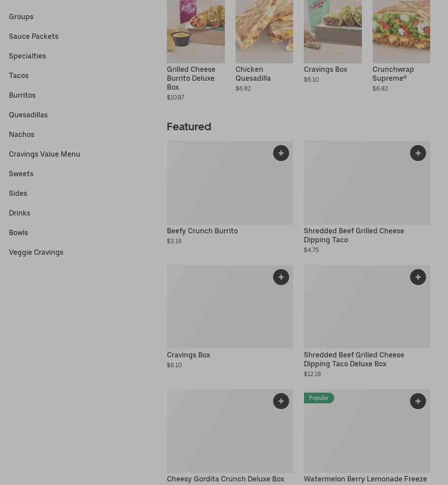This screenshot has width=448, height=485.
Task: Add Shredded Beef Grilled Cheese Dipping Taco
Action: 418,153
